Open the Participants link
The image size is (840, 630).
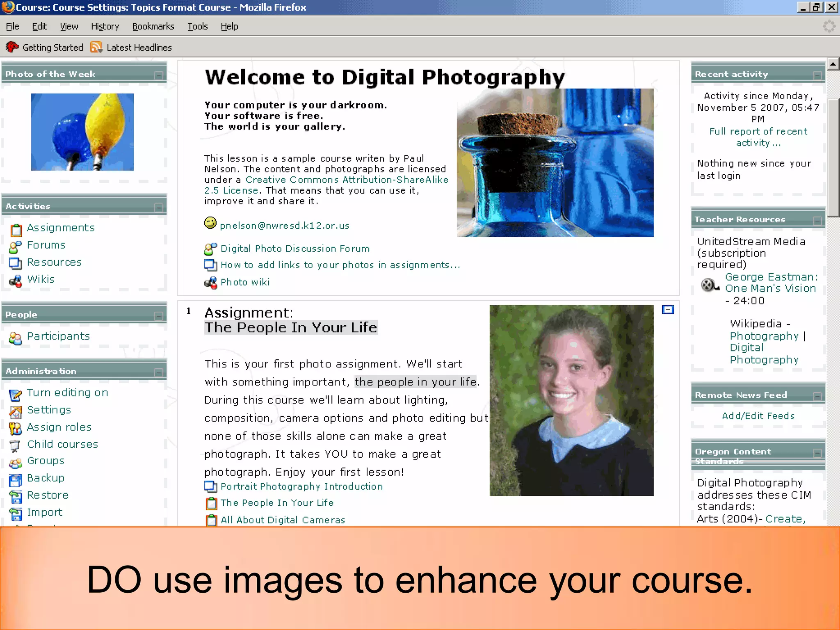(x=58, y=336)
